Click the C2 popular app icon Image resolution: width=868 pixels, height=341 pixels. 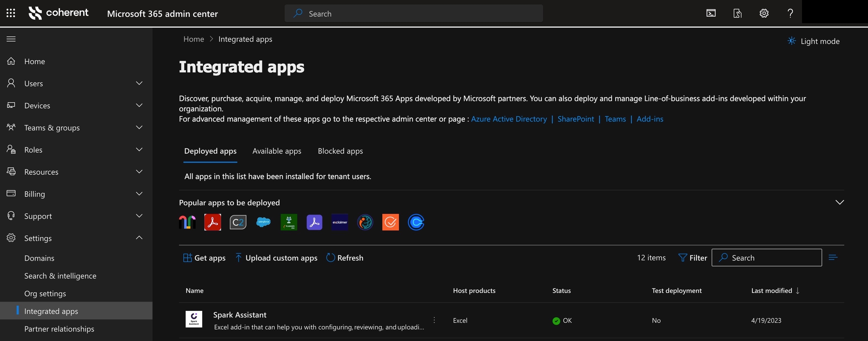coord(238,222)
